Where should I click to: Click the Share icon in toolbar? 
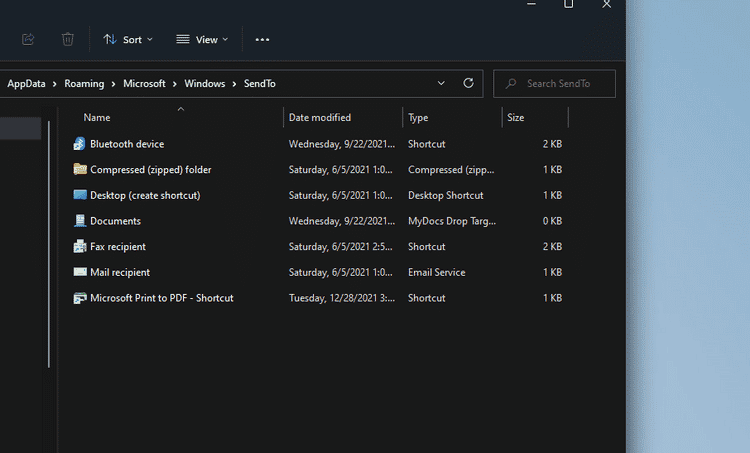pos(28,39)
